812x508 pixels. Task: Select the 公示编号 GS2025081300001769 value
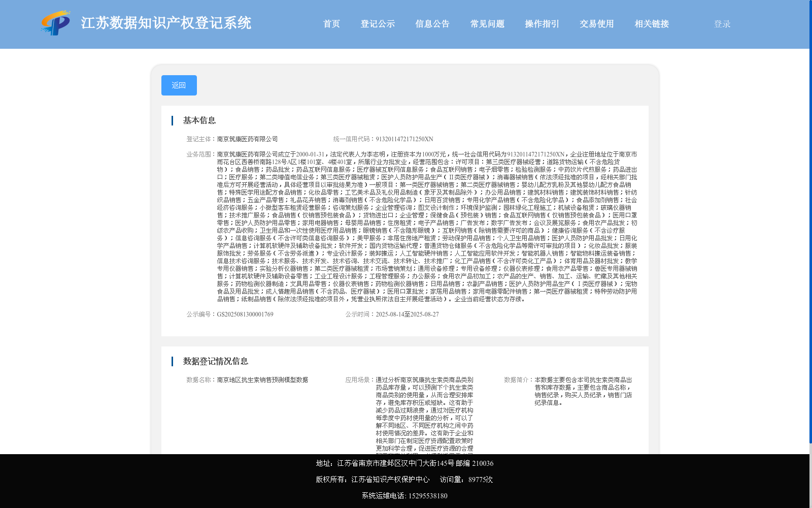[245, 314]
